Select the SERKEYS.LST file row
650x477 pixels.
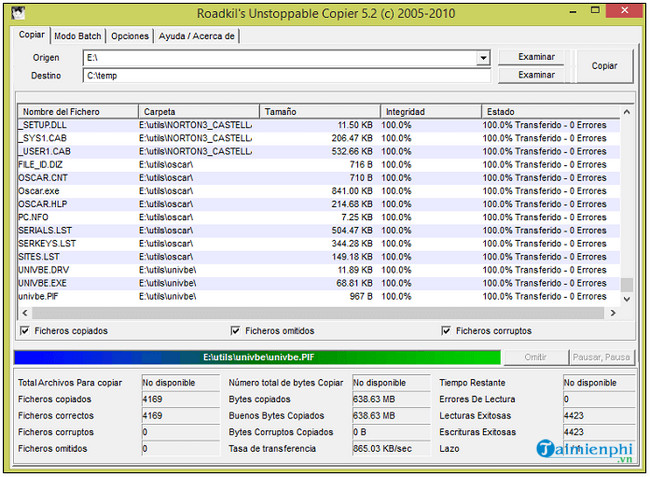319,244
